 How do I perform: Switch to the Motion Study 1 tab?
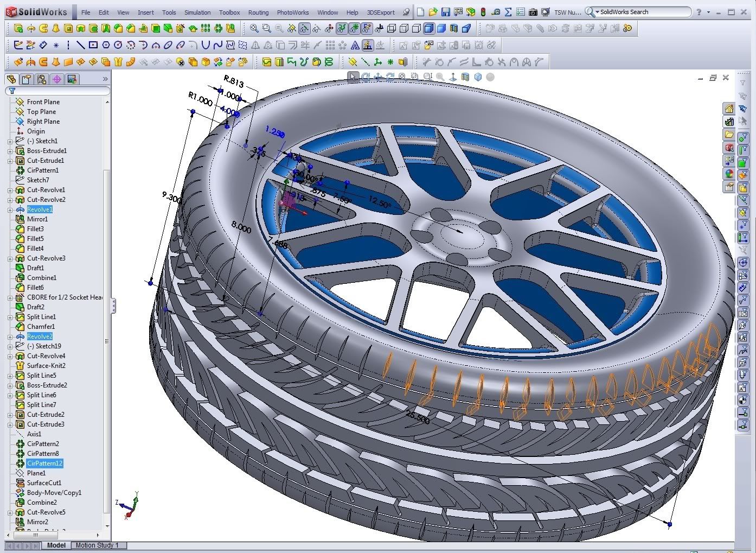pos(97,545)
